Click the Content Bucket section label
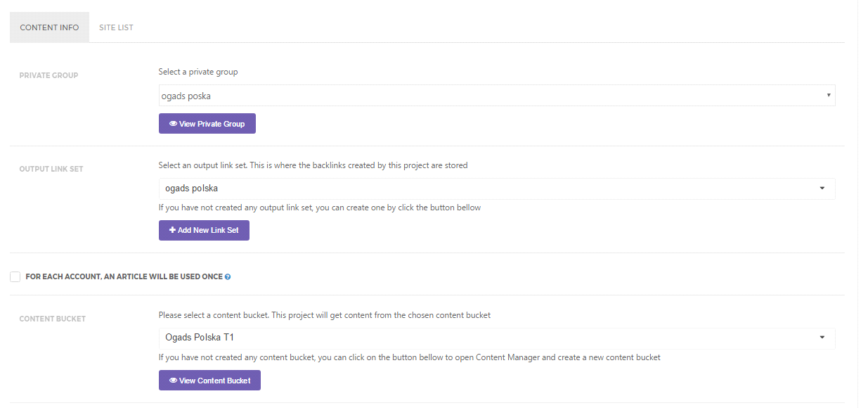 click(52, 319)
